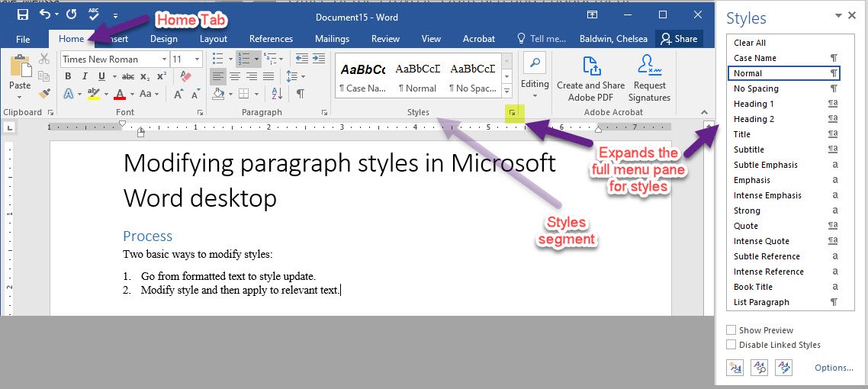The width and height of the screenshot is (868, 389).
Task: Click Options link in Styles pane
Action: (834, 368)
